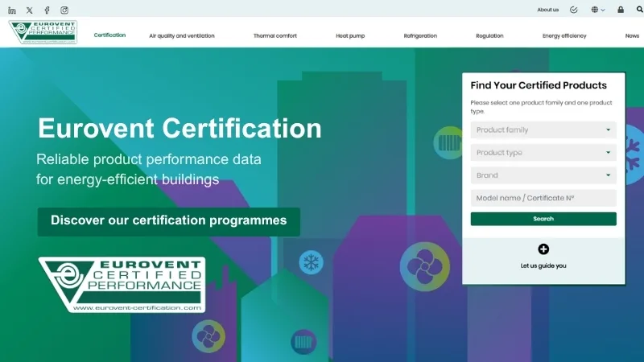Viewport: 644px width, 362px height.
Task: Select the Heat pump menu item
Action: 350,36
